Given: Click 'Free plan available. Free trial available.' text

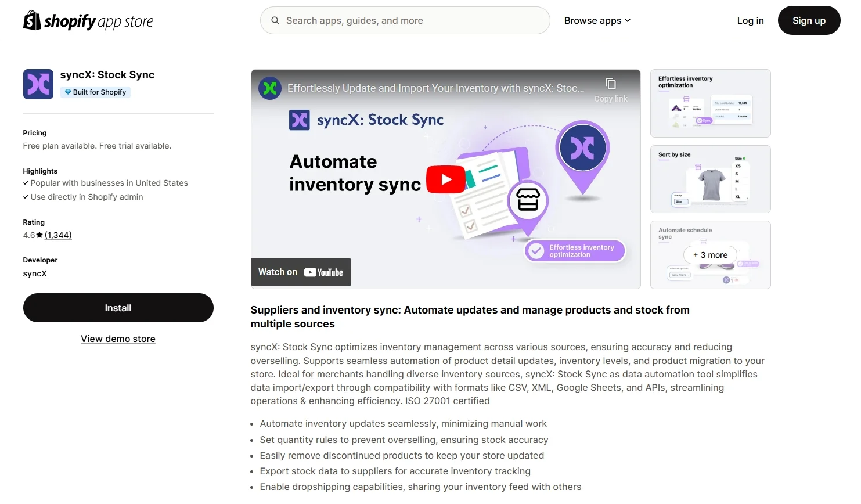Looking at the screenshot, I should (x=97, y=146).
